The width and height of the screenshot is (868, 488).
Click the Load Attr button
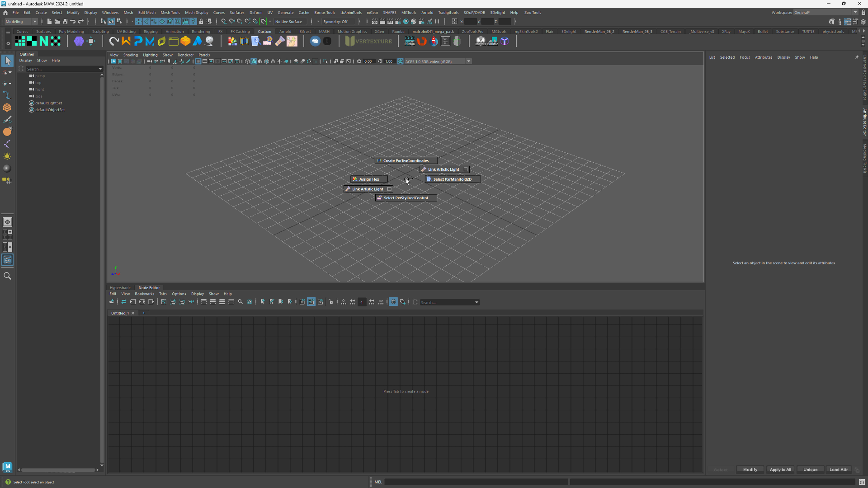click(x=839, y=469)
